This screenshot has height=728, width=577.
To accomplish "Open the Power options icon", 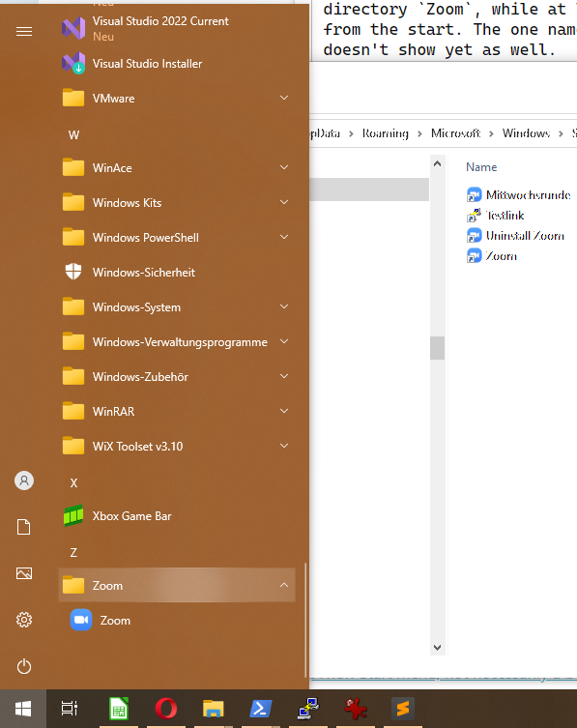I will tap(24, 667).
